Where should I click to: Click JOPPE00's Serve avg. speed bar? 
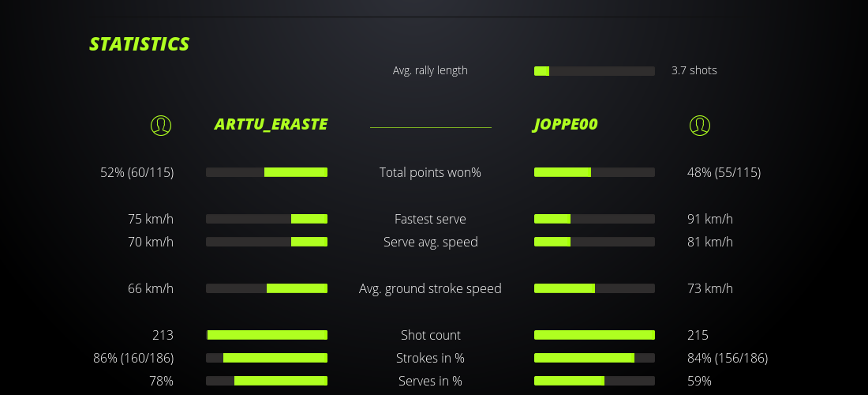(x=594, y=242)
